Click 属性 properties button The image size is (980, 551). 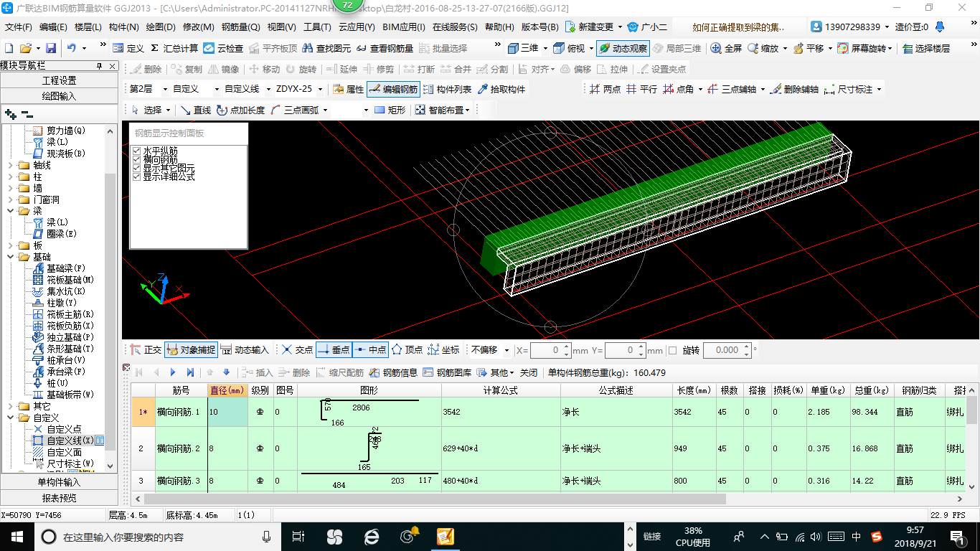click(x=348, y=90)
